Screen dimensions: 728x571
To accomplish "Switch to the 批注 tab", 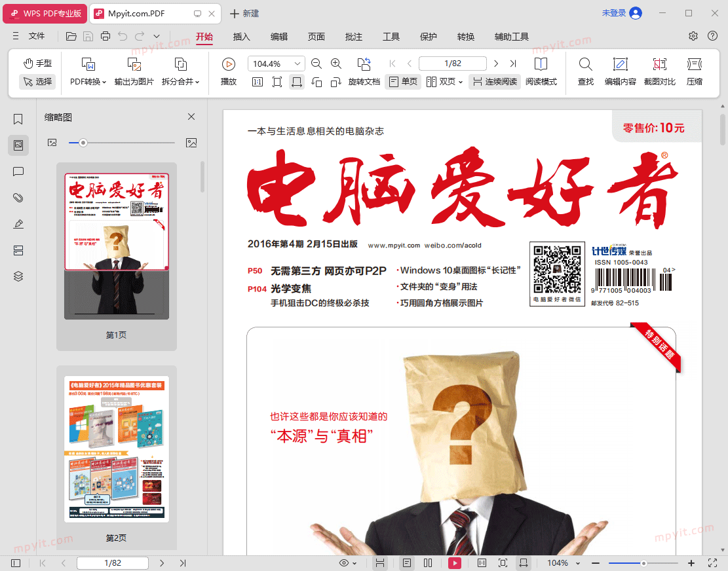I will [354, 37].
